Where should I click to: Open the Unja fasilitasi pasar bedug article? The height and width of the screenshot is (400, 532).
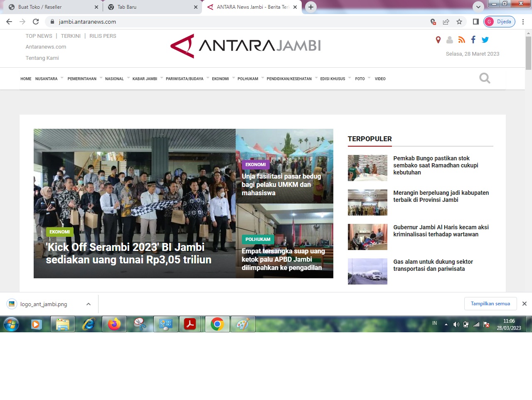pyautogui.click(x=281, y=184)
